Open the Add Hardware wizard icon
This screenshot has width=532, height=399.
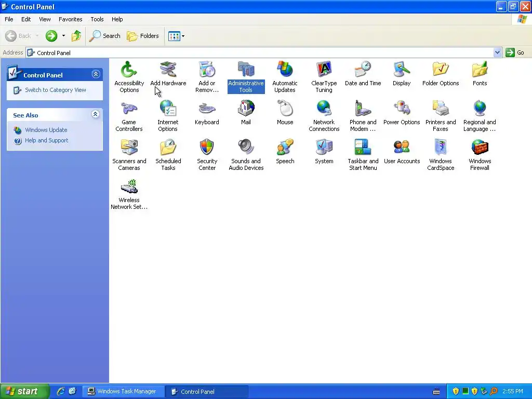(168, 70)
